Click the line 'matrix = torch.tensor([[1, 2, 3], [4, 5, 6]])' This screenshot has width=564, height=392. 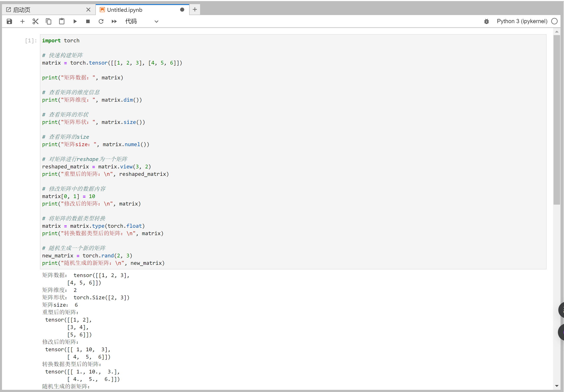[x=112, y=63]
